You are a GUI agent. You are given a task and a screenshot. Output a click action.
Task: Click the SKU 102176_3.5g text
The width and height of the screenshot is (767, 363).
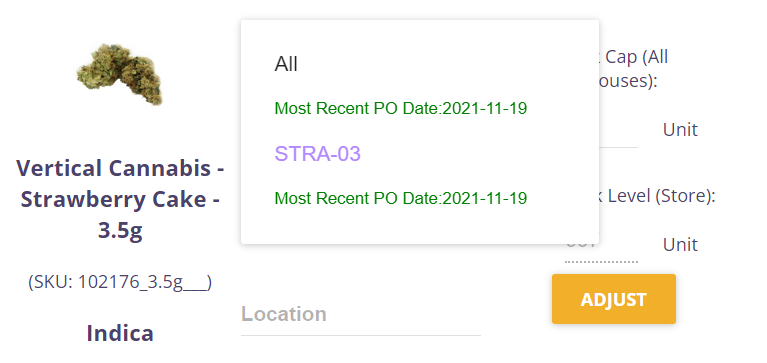pos(120,282)
